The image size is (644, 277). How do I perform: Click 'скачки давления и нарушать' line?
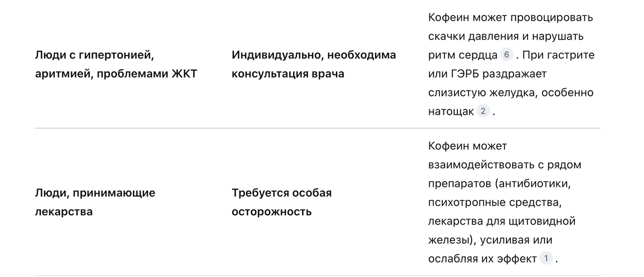click(506, 36)
